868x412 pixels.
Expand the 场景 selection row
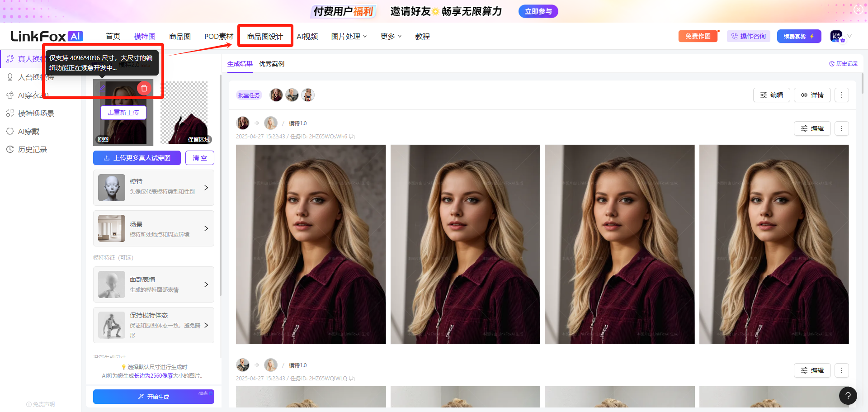click(154, 228)
